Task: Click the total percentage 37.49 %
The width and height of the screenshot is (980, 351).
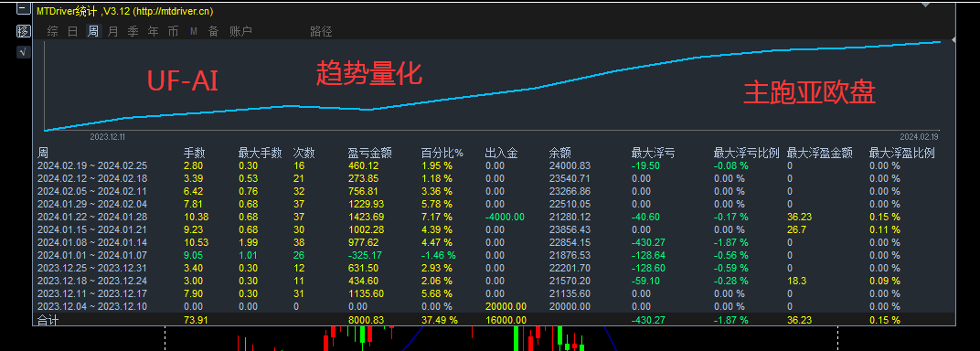Action: (x=440, y=320)
